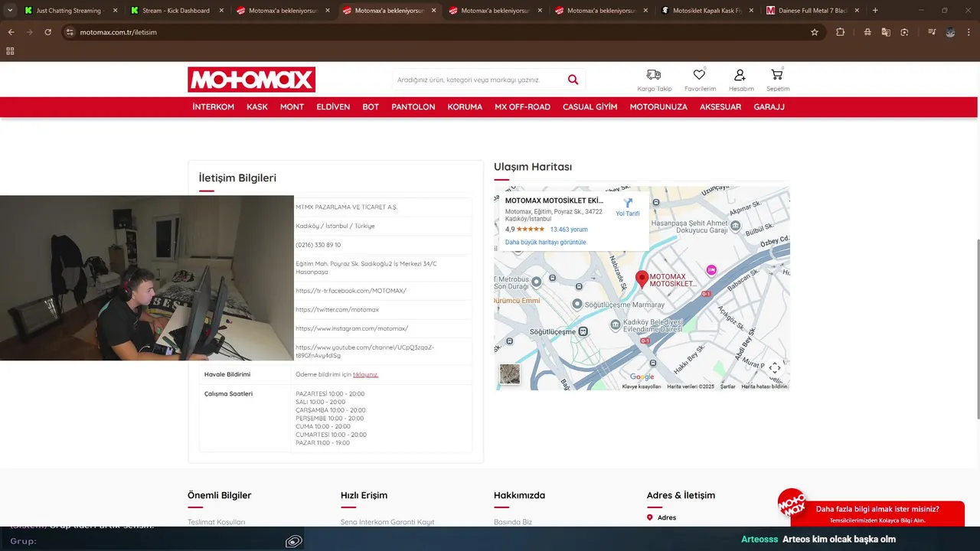Viewport: 980px width, 551px height.
Task: Open the 13.463 yorum reviews link
Action: [x=569, y=230]
